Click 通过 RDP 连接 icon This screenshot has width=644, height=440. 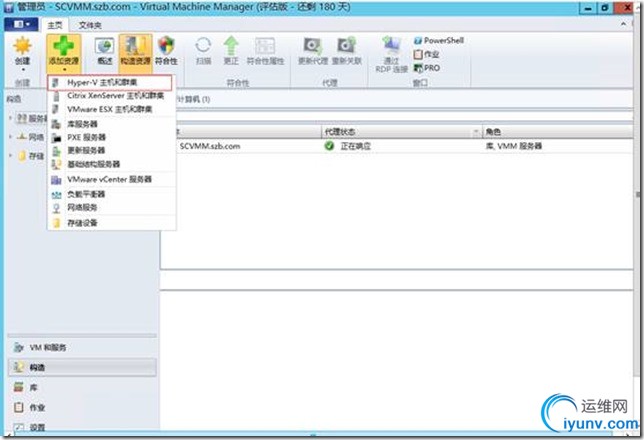coord(391,45)
